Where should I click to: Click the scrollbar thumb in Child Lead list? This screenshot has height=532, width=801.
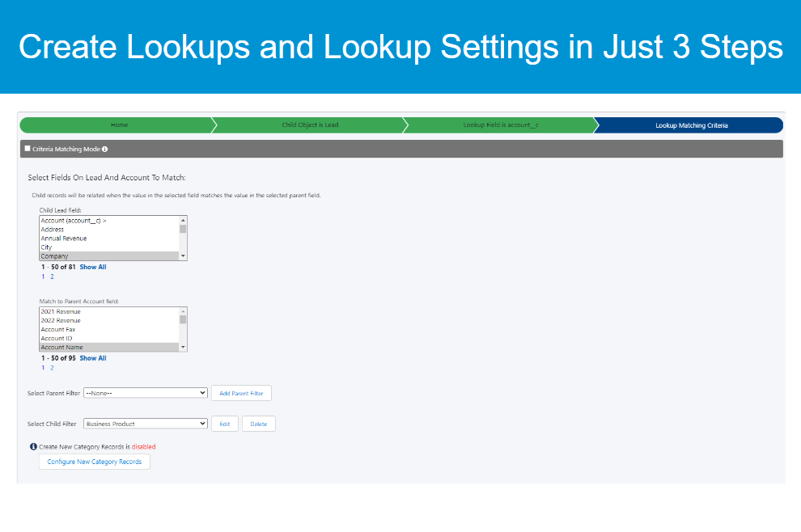tap(183, 229)
